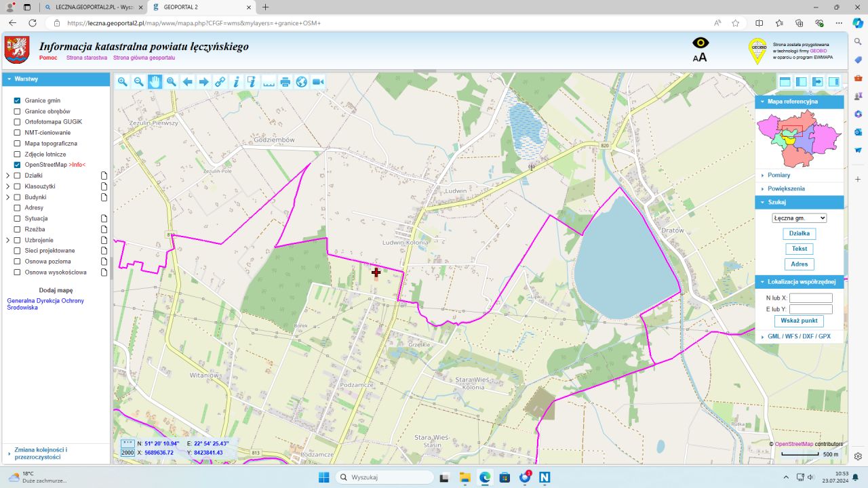Select the zoom in magnifier tool
Image resolution: width=868 pixels, height=488 pixels.
(123, 82)
